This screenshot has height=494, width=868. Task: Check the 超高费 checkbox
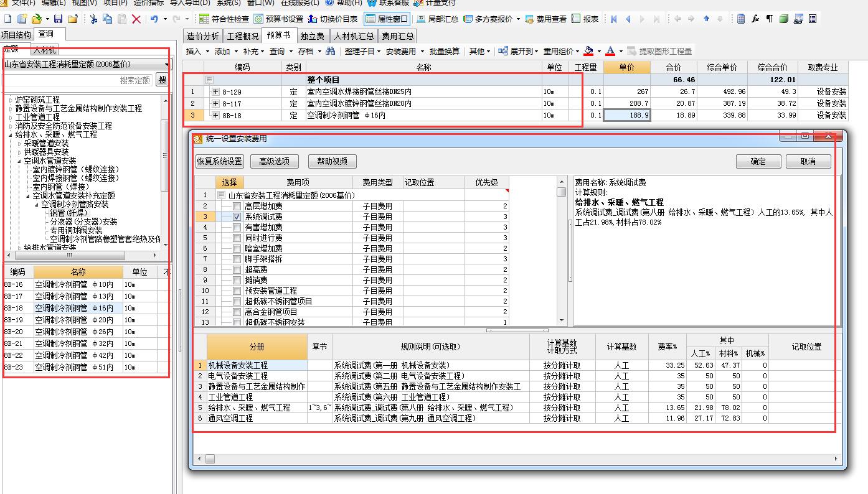(x=237, y=269)
